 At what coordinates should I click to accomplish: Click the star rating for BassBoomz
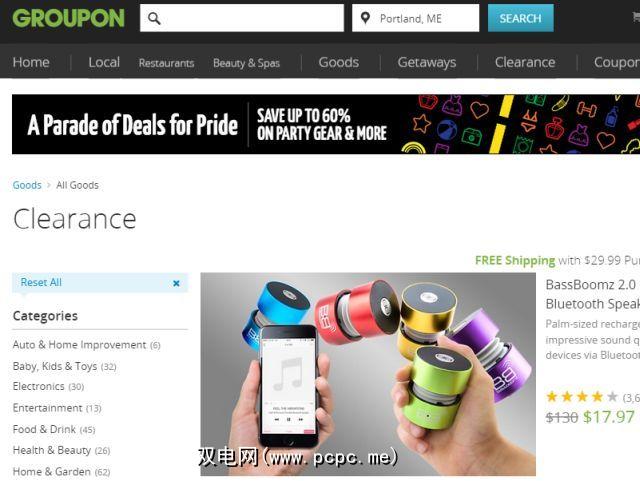pyautogui.click(x=582, y=396)
